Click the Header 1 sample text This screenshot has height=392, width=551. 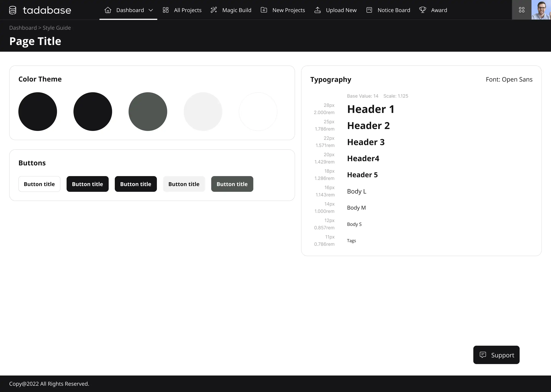[x=371, y=109]
